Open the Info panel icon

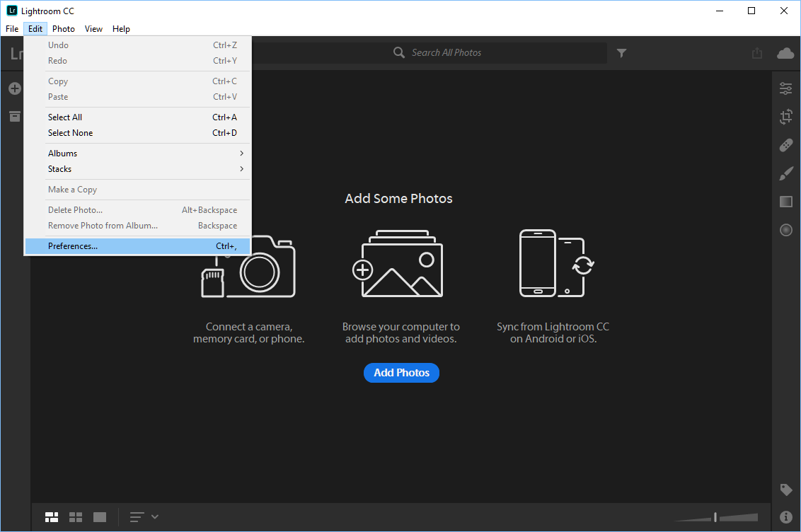[785, 517]
